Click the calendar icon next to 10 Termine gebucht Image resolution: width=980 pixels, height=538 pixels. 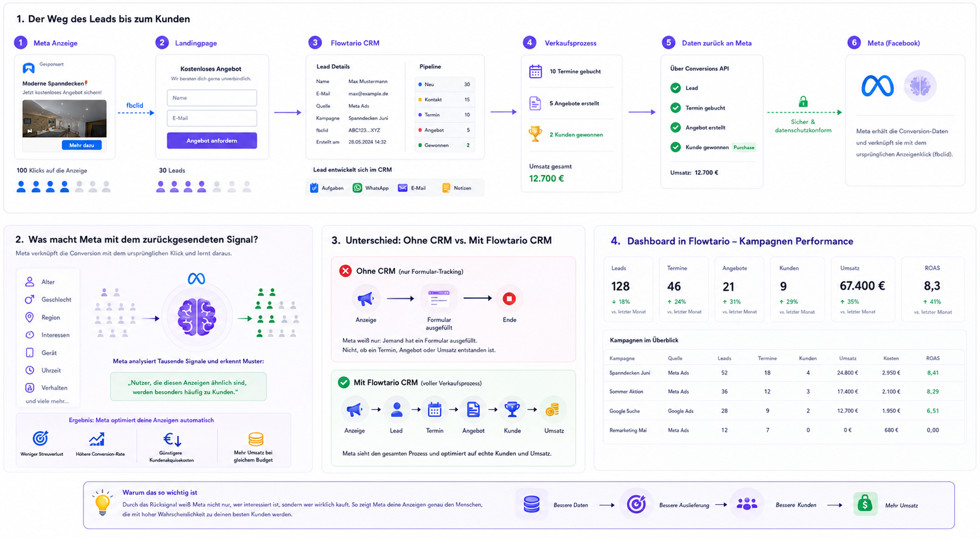coord(535,72)
